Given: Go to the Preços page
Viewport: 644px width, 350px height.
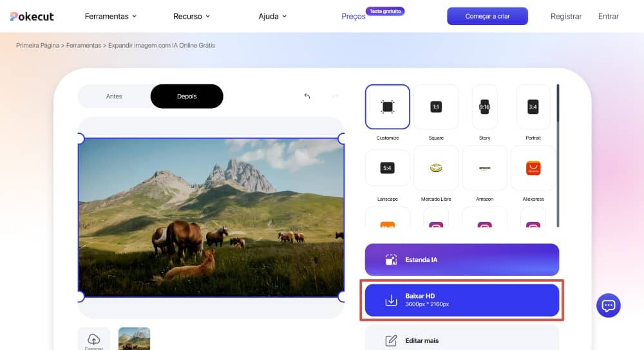Looking at the screenshot, I should coord(353,17).
